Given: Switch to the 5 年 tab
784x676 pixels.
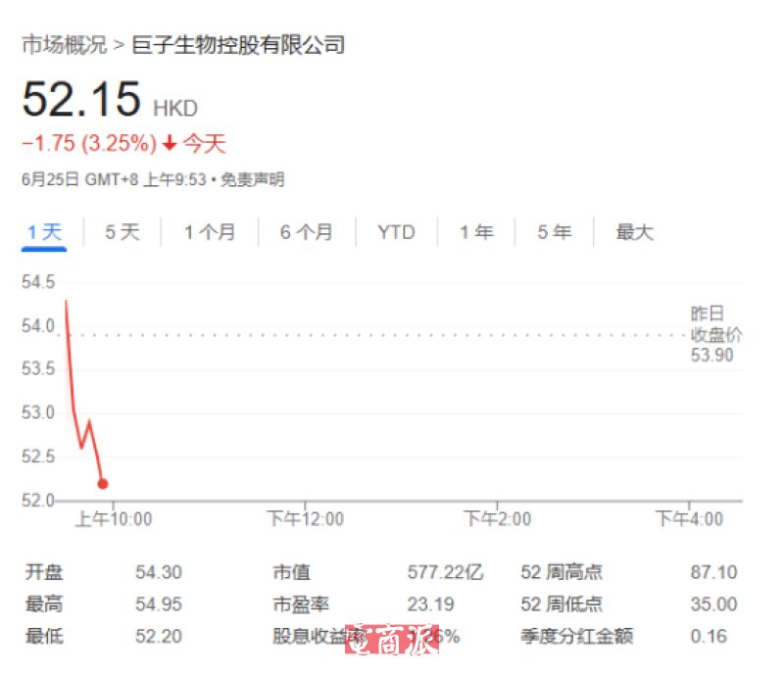Looking at the screenshot, I should (x=555, y=232).
